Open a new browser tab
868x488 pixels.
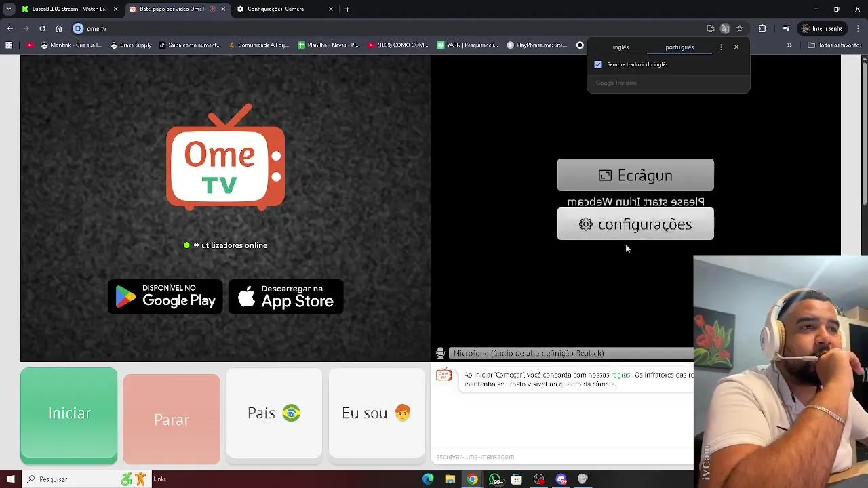point(347,9)
